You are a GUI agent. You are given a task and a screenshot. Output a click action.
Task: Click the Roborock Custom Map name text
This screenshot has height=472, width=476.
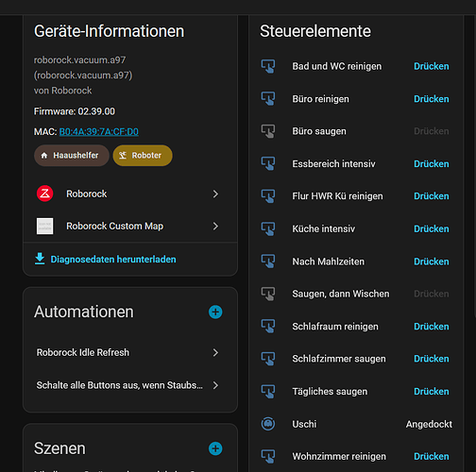(x=114, y=226)
